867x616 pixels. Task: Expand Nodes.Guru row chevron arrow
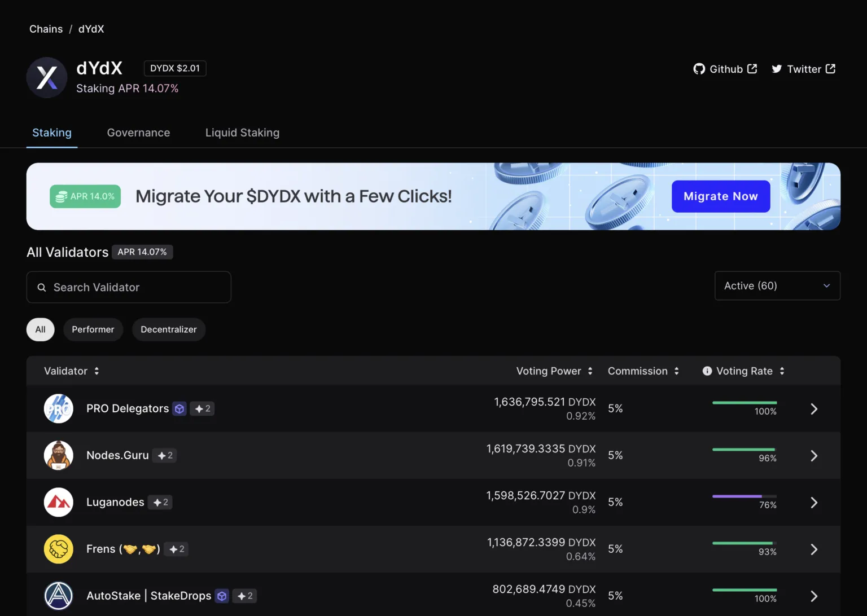(814, 456)
